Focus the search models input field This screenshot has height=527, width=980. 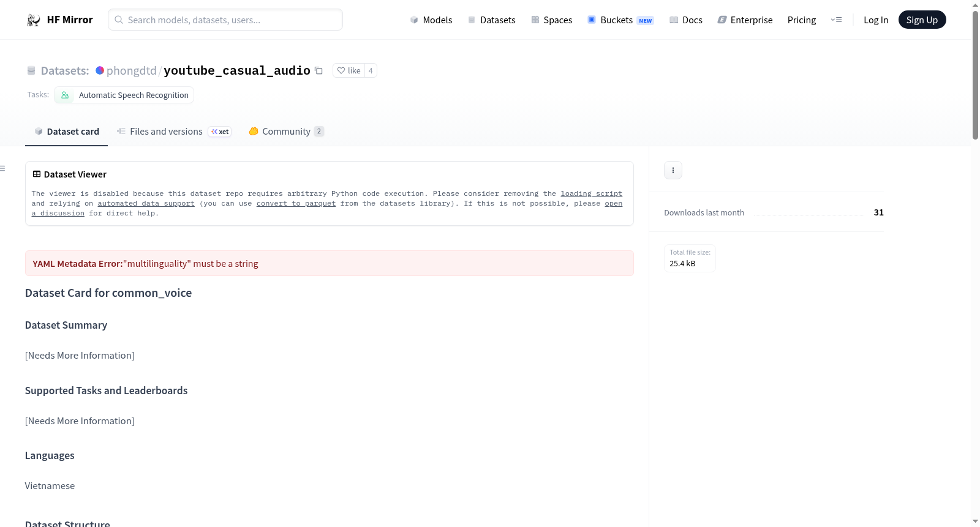pos(225,20)
